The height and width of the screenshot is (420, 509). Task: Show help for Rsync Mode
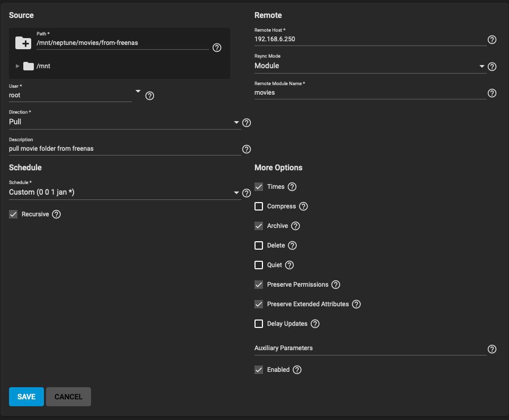(492, 67)
